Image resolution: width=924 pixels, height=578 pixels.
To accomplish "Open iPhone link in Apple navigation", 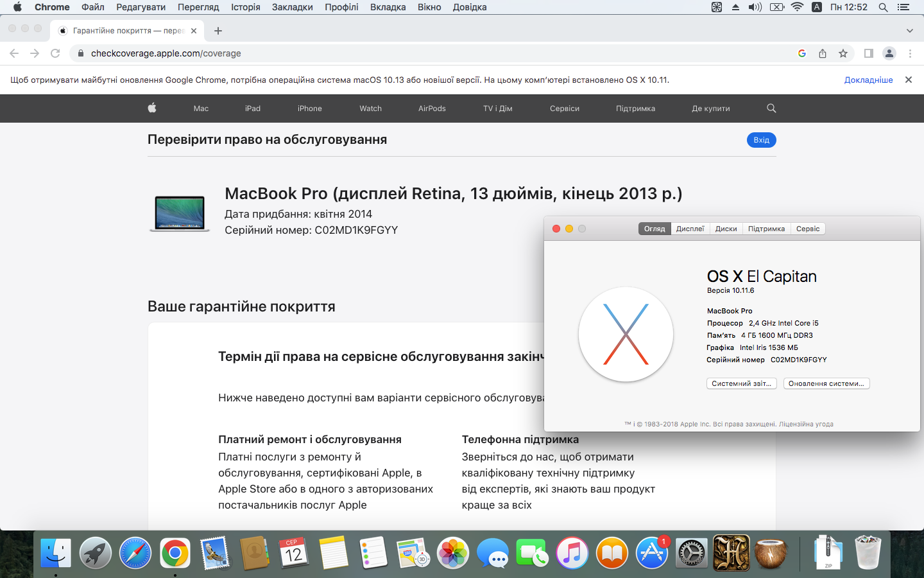I will tap(310, 109).
